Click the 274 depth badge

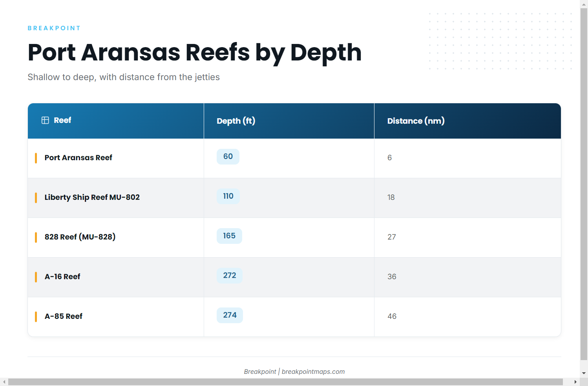230,315
